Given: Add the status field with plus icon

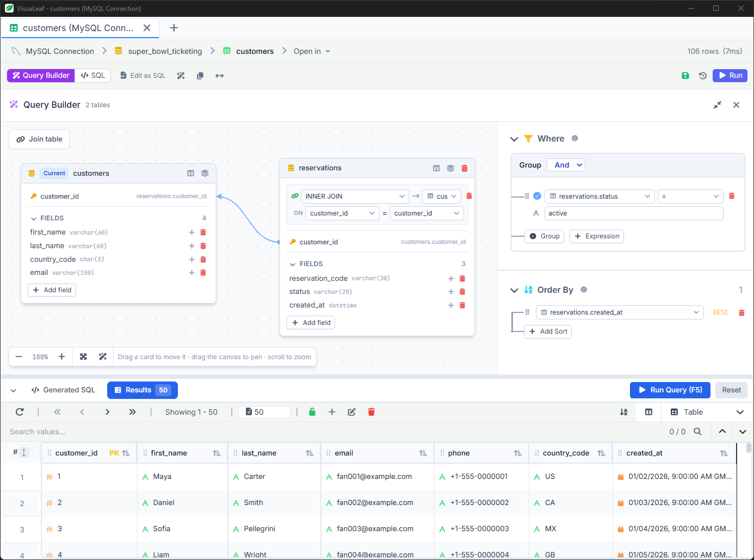Looking at the screenshot, I should point(451,292).
